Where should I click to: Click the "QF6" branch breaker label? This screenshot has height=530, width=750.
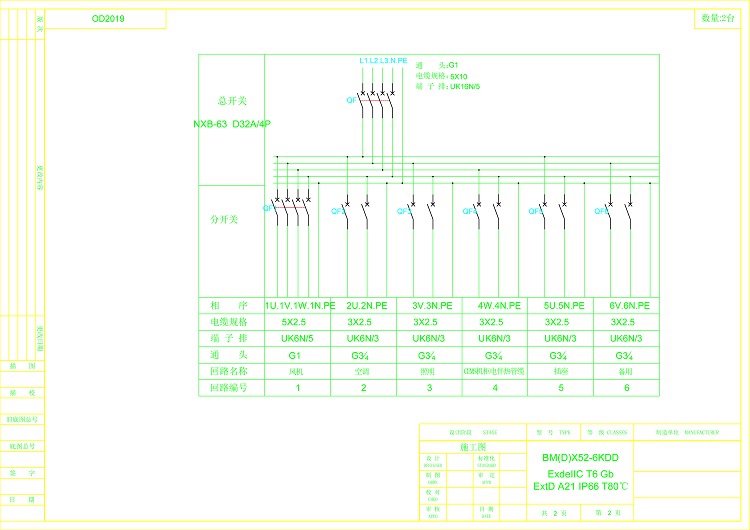601,211
